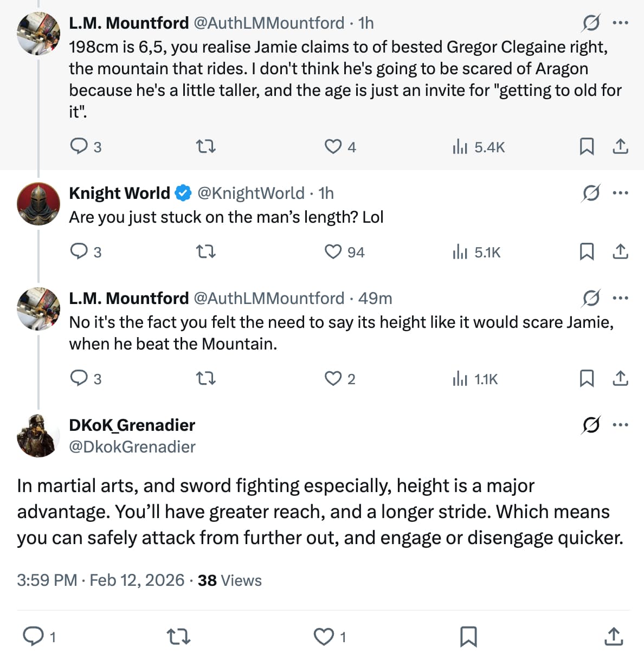Share DKoK_Grenadier's main tweet

[x=613, y=637]
